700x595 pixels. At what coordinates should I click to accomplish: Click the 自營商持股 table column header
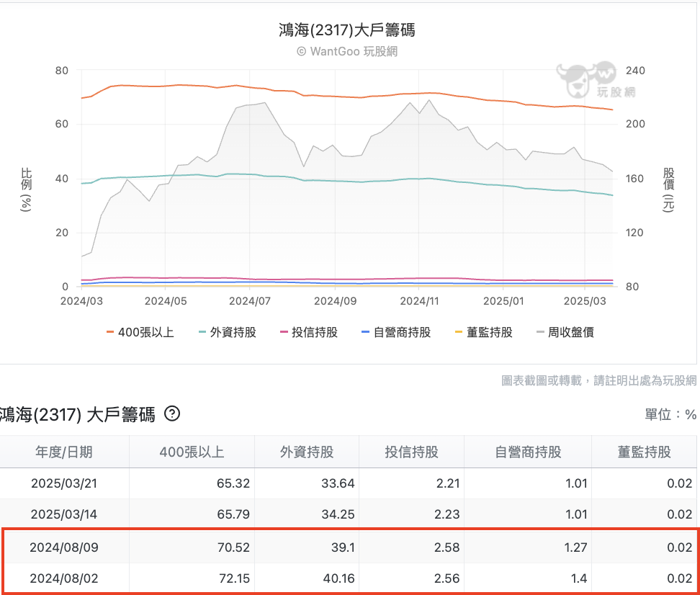(x=528, y=452)
